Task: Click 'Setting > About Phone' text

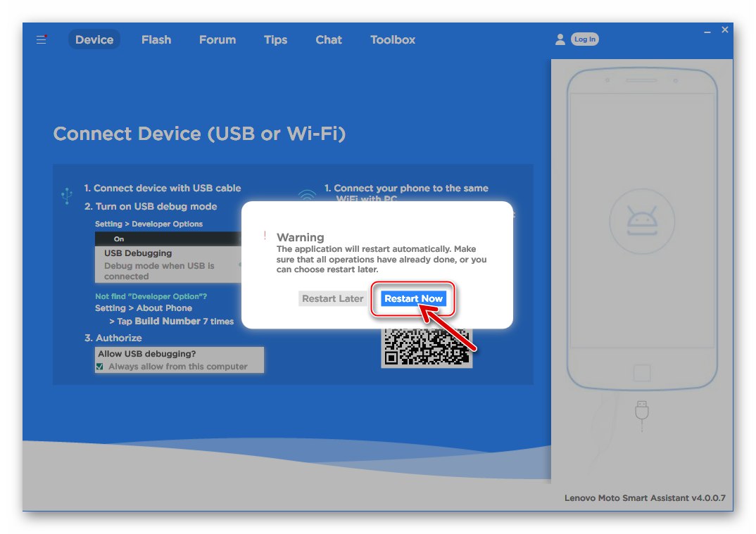Action: [x=143, y=308]
